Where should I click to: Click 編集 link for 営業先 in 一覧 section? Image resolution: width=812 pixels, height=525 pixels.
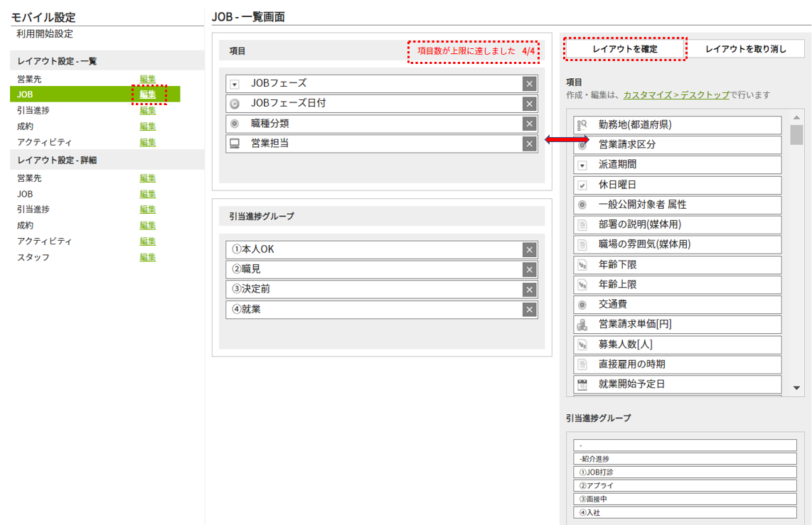click(x=148, y=79)
